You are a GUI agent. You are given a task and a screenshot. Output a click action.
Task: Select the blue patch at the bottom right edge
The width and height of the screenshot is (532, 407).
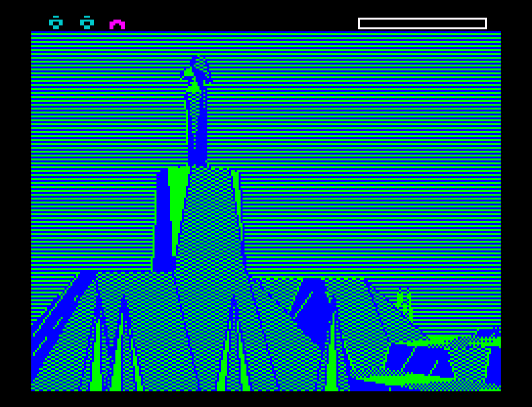(494, 366)
